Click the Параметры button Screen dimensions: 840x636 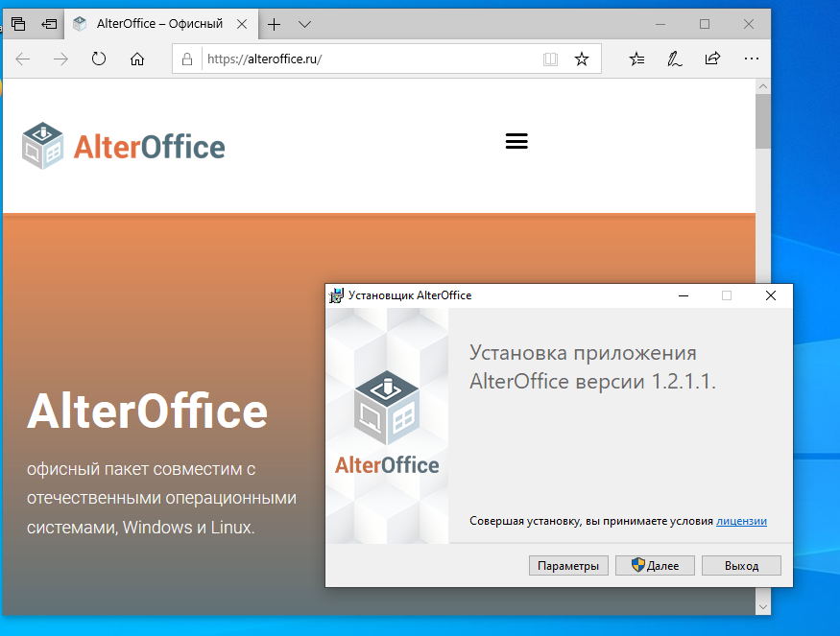pyautogui.click(x=568, y=565)
